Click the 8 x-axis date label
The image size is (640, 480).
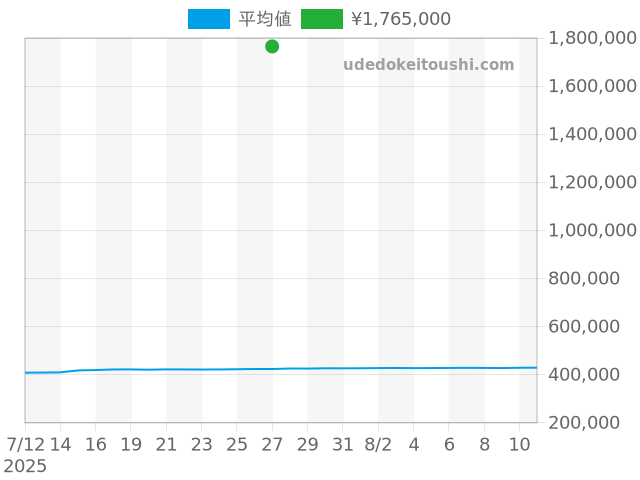coord(484,444)
